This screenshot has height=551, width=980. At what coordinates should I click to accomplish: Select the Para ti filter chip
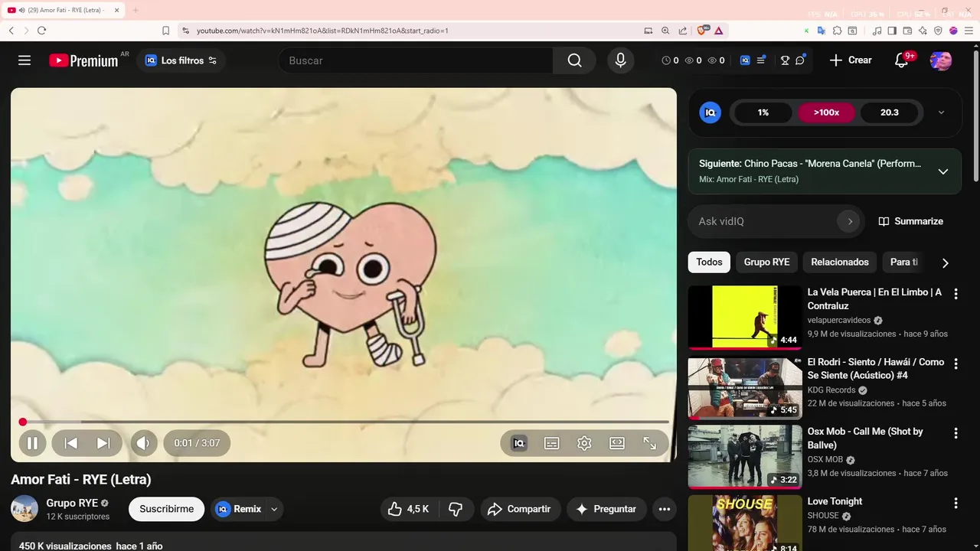click(905, 262)
